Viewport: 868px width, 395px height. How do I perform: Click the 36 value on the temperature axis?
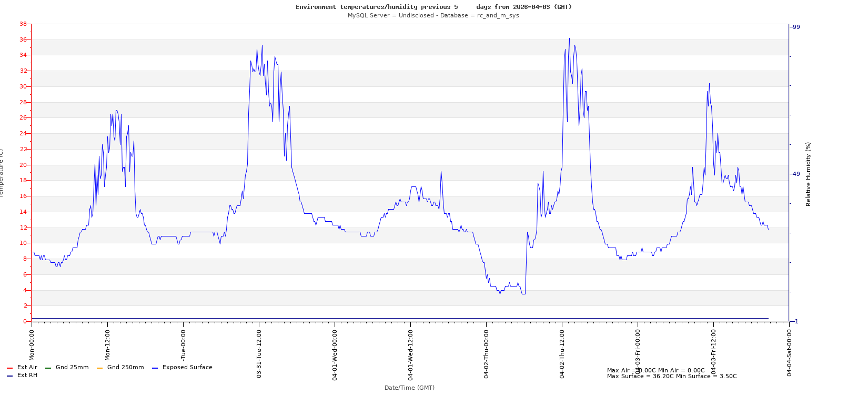pyautogui.click(x=23, y=39)
